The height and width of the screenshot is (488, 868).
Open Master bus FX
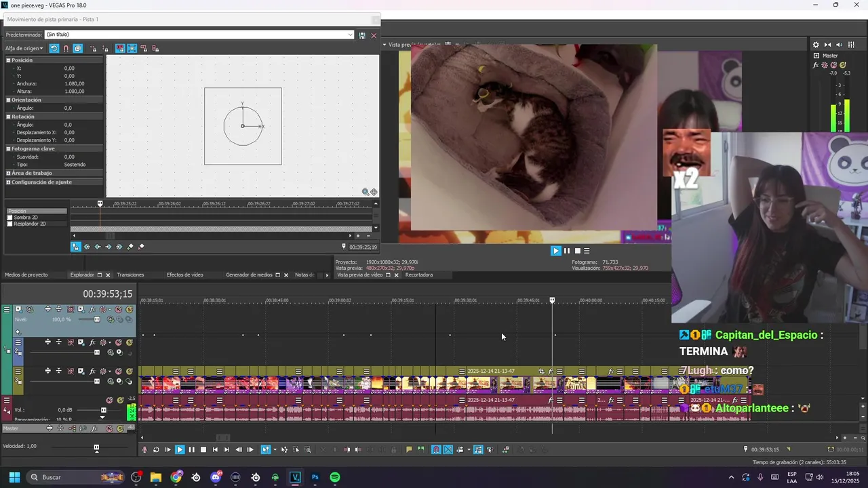pos(94,428)
